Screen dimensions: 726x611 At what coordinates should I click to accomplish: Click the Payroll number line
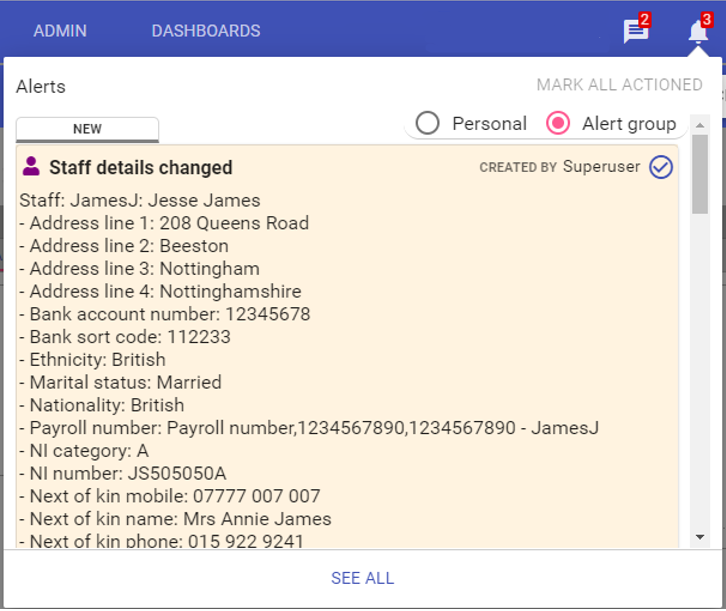309,428
